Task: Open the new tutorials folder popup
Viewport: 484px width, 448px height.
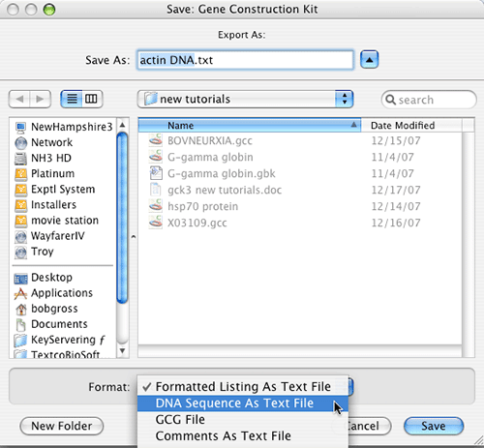Action: click(245, 99)
